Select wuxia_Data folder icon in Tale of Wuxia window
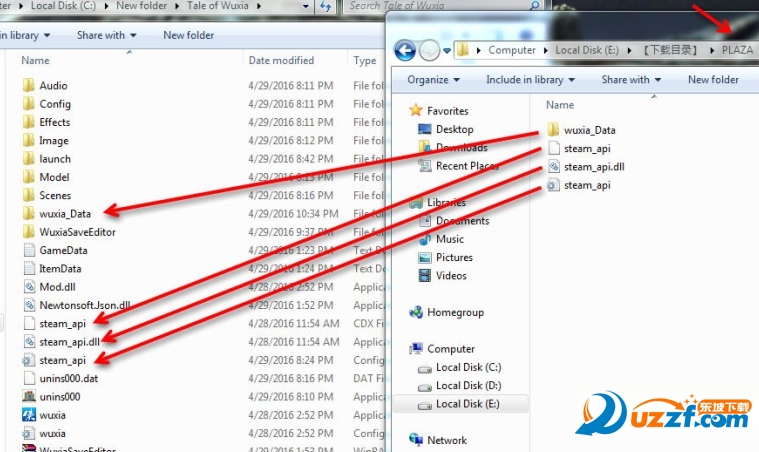This screenshot has width=759, height=452. pyautogui.click(x=29, y=214)
